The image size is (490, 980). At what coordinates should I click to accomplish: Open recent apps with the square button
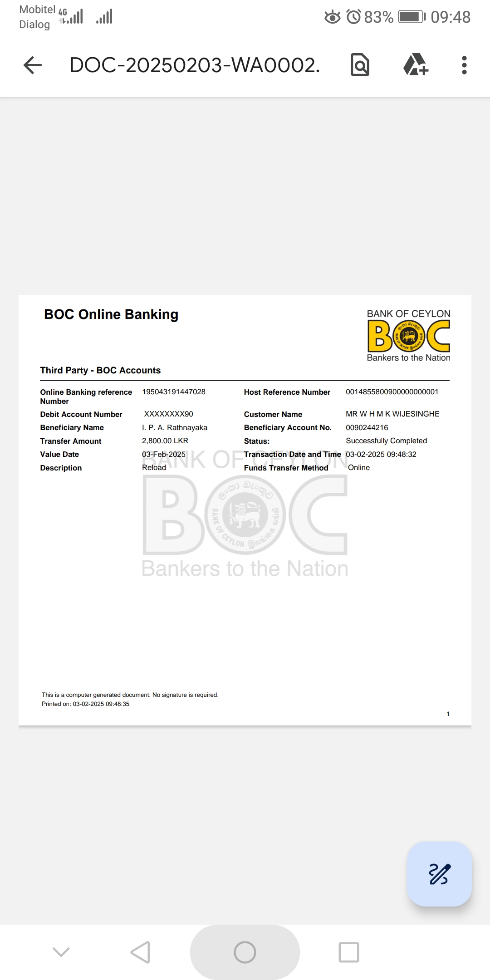tap(349, 952)
